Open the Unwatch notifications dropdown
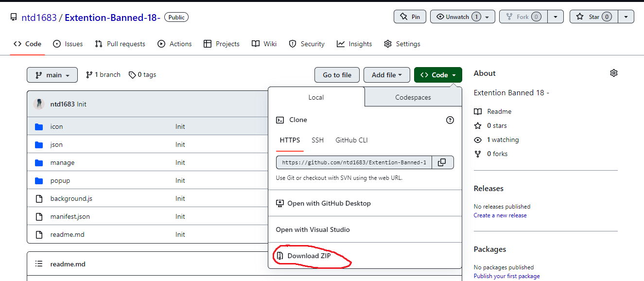 click(x=463, y=17)
